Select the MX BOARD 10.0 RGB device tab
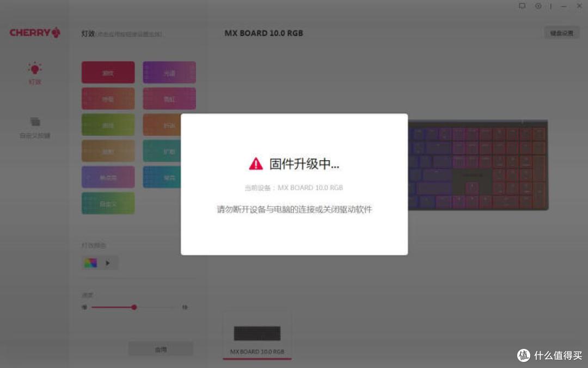Image resolution: width=588 pixels, height=368 pixels. (x=257, y=336)
